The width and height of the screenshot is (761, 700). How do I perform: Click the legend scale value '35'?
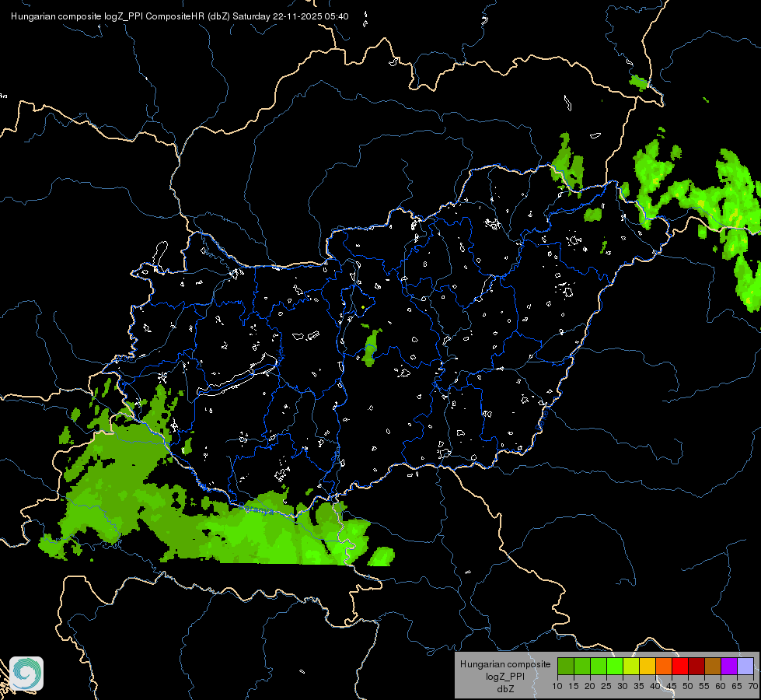tap(639, 687)
